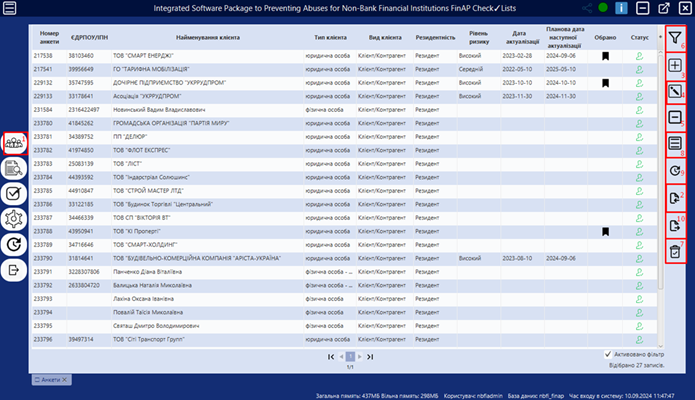Click bookmark icon for ТОВ "СМАРТ ЕНЕРДЖІ"
695x400 pixels.
pos(605,56)
